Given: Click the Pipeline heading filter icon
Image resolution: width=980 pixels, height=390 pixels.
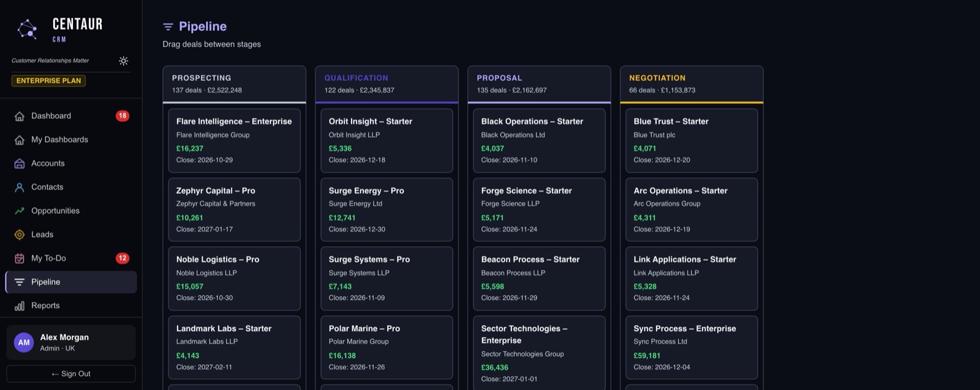Looking at the screenshot, I should pos(168,26).
